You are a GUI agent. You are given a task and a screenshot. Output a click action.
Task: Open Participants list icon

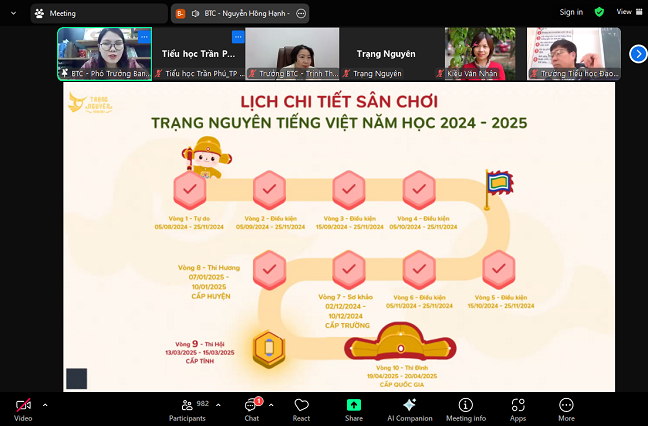point(187,405)
